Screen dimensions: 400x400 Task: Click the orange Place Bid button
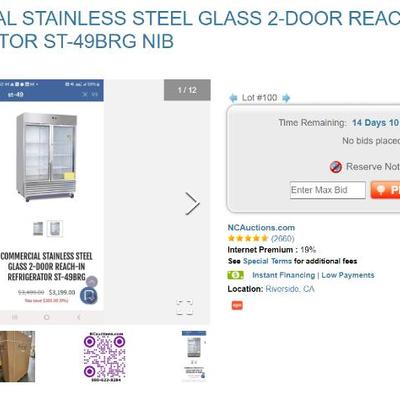[x=386, y=190]
